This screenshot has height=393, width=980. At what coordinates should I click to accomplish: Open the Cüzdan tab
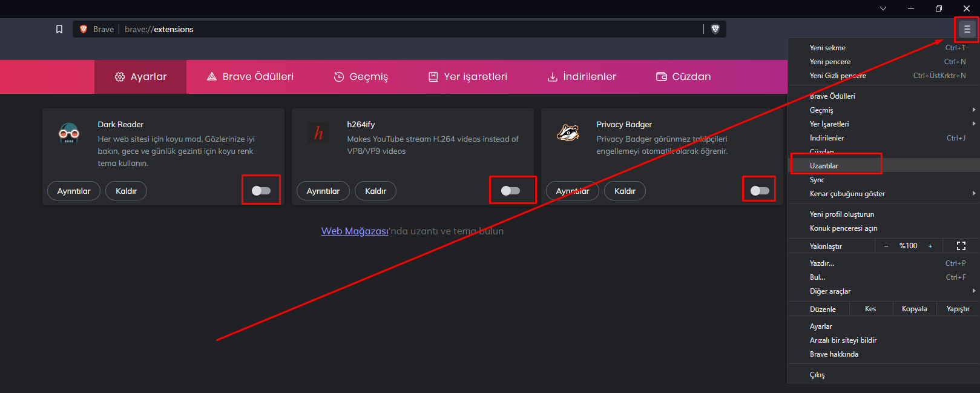(x=683, y=77)
